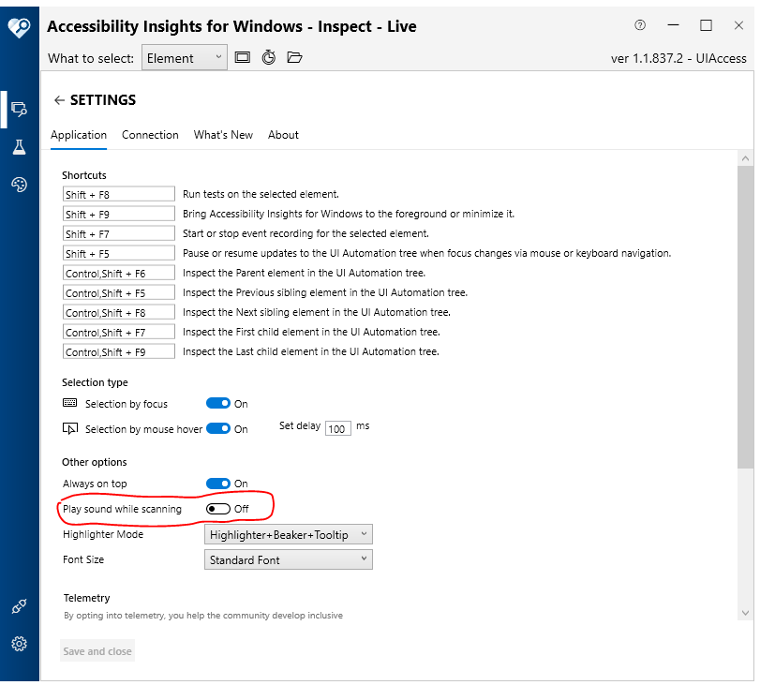Click the Accessibility Insights heart logo
The image size is (760, 700).
tap(19, 27)
